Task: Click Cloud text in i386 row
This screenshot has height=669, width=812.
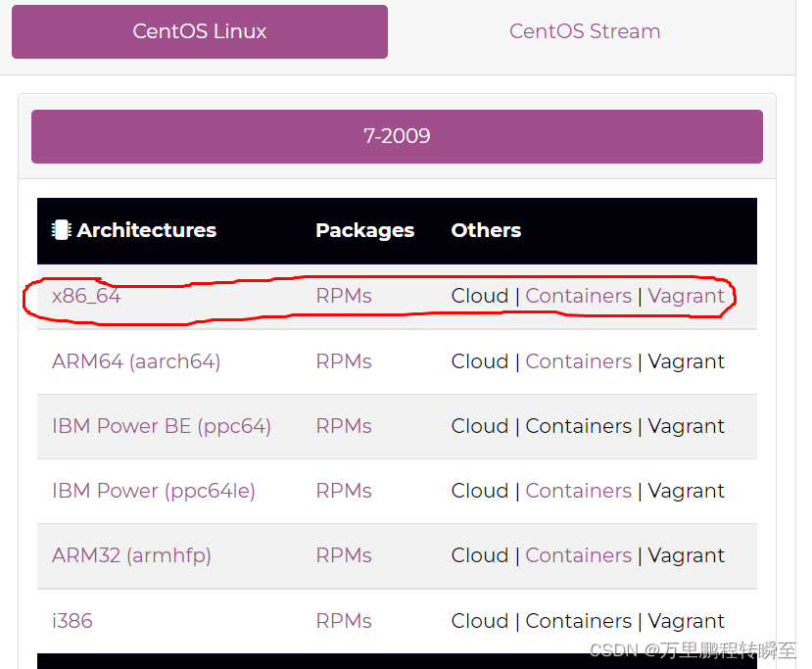Action: (480, 621)
